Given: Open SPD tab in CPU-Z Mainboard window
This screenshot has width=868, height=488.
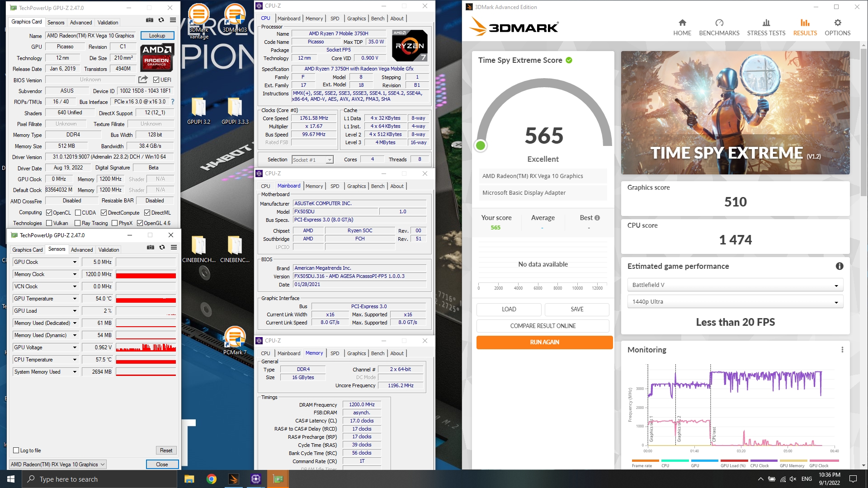Looking at the screenshot, I should 335,186.
